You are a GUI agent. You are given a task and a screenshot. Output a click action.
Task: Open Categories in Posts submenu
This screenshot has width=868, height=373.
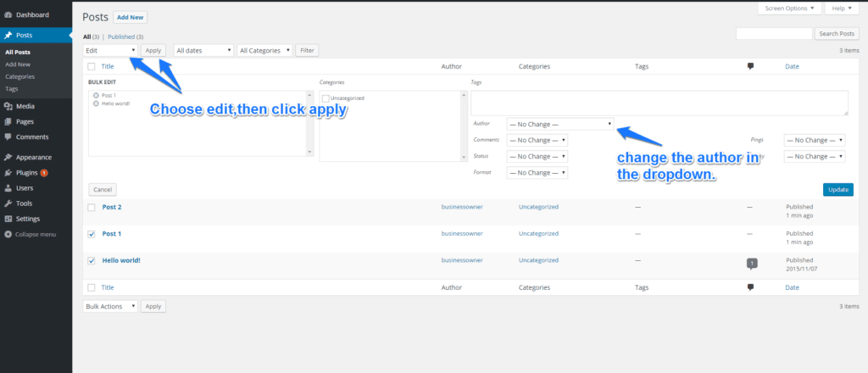[x=20, y=77]
